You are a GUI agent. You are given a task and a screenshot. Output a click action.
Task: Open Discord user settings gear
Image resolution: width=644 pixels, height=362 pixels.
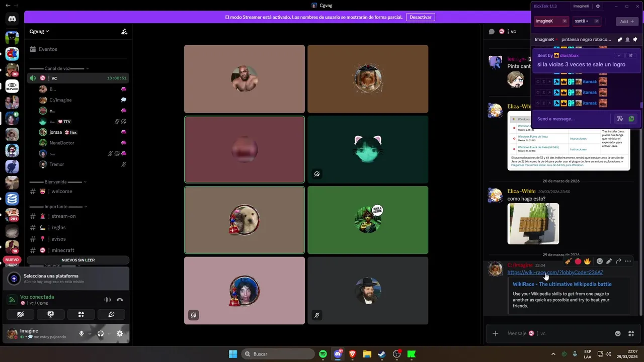click(x=120, y=333)
